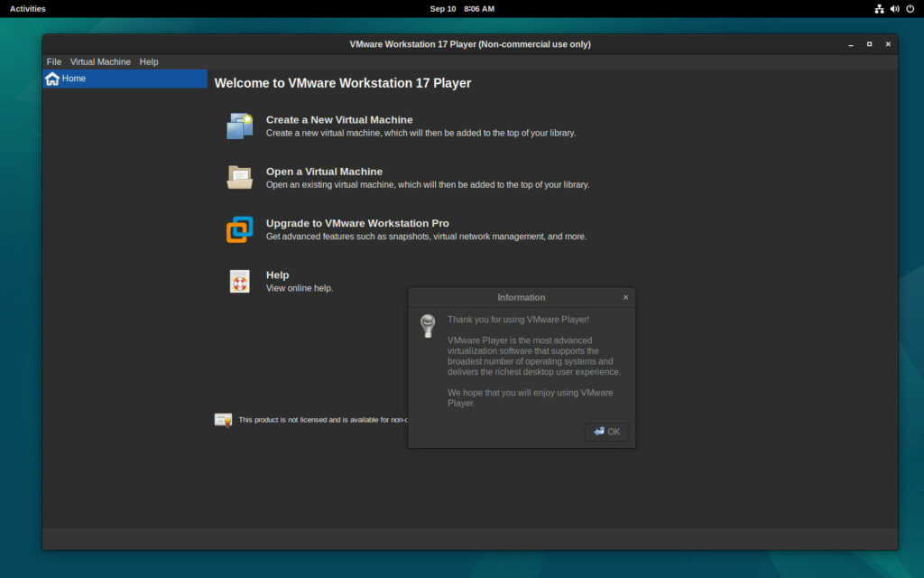
Task: Click 'Get advanced features such as snapshots' description
Action: [x=426, y=237]
